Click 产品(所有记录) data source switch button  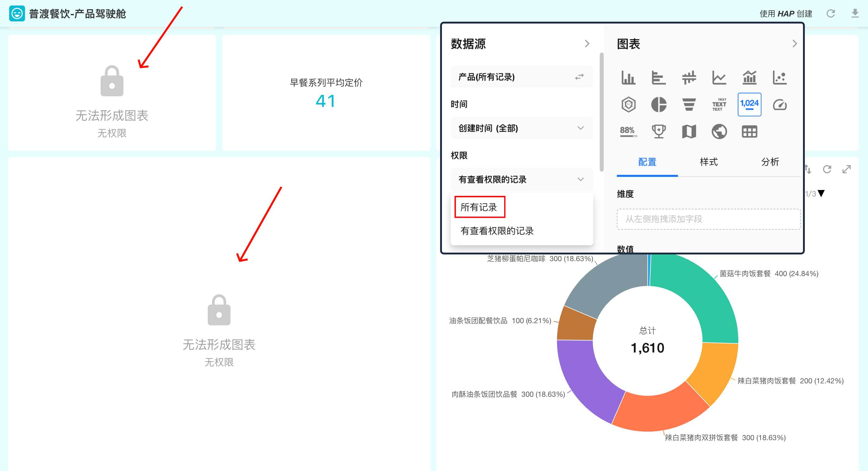pos(579,77)
